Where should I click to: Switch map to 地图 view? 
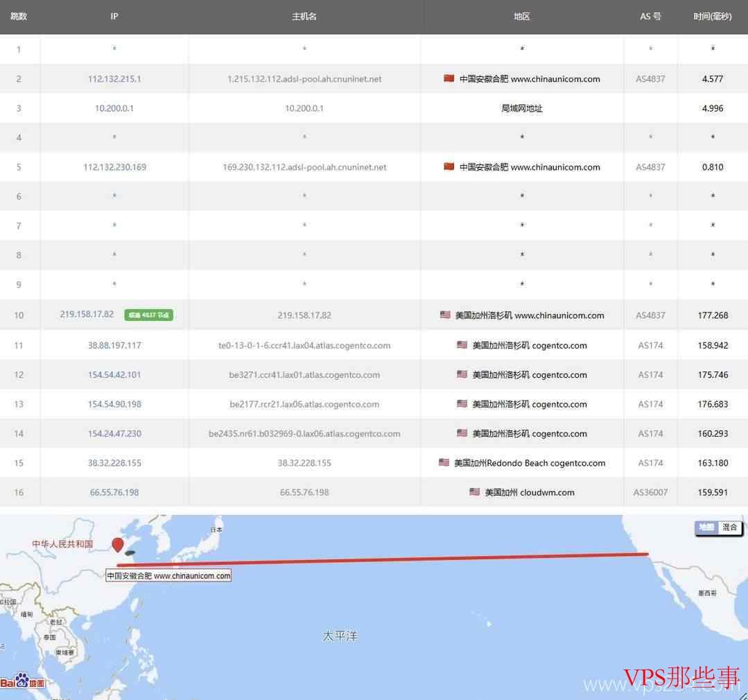(706, 527)
